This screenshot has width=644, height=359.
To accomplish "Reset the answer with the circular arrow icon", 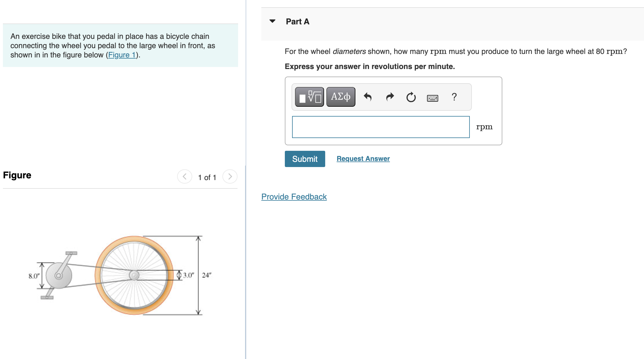I will 411,97.
